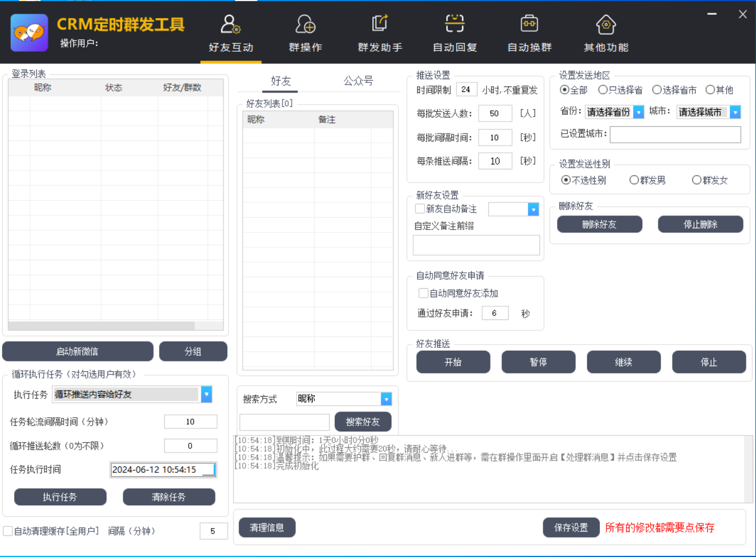Minimize the CRM tool window
The image size is (756, 557).
coord(712,14)
